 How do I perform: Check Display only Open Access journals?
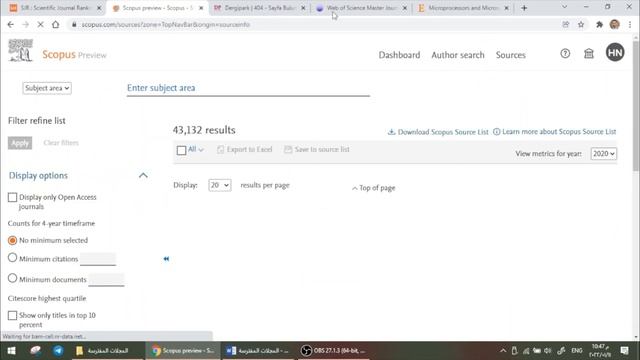point(12,198)
